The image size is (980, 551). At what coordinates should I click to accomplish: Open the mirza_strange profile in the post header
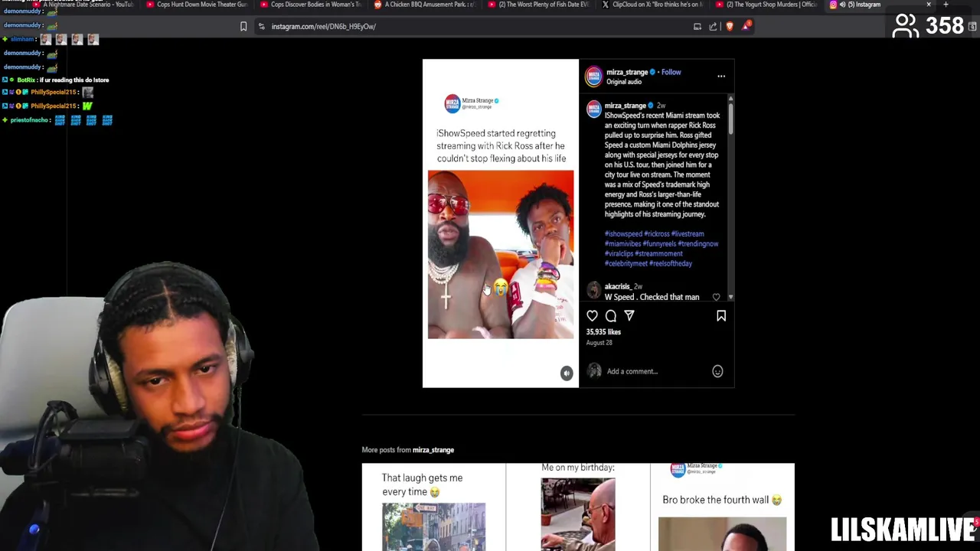(627, 72)
